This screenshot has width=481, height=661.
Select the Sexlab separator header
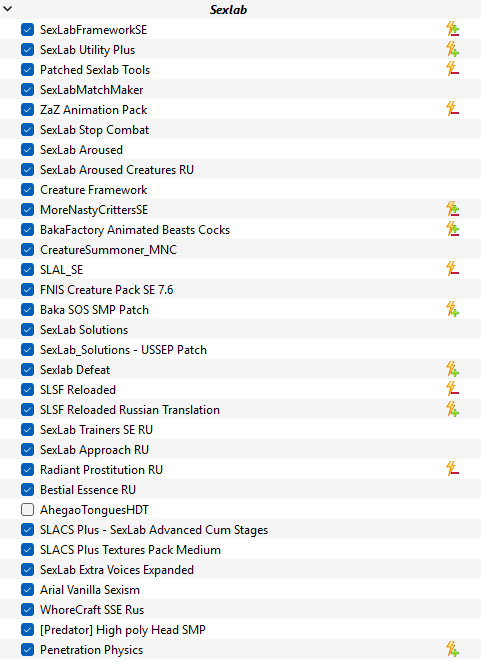(x=240, y=9)
